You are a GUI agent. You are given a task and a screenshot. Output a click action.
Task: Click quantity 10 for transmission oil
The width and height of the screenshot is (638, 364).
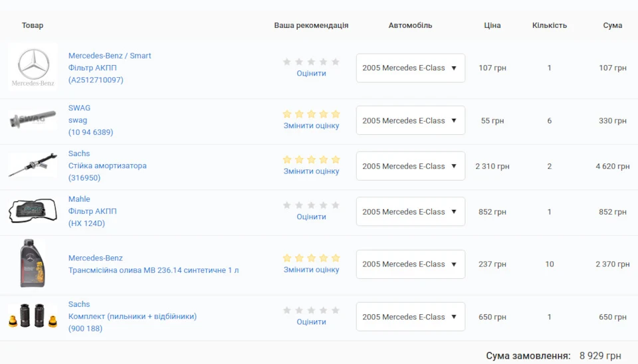click(x=550, y=264)
